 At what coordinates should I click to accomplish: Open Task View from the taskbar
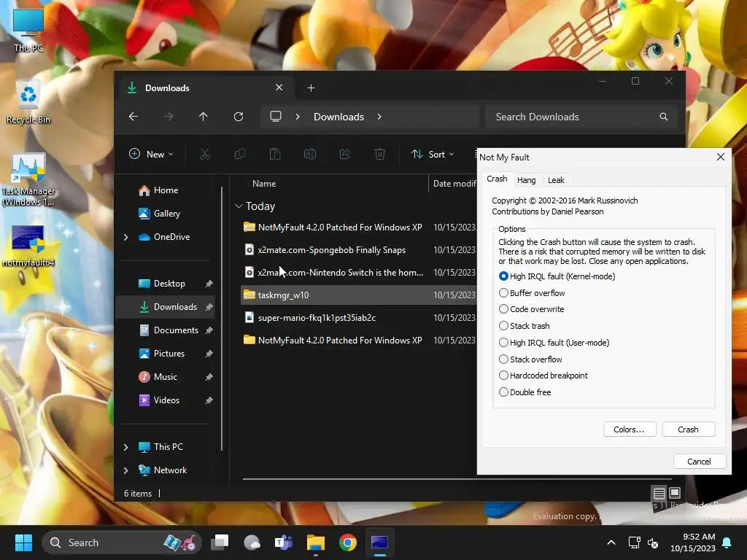pos(220,542)
